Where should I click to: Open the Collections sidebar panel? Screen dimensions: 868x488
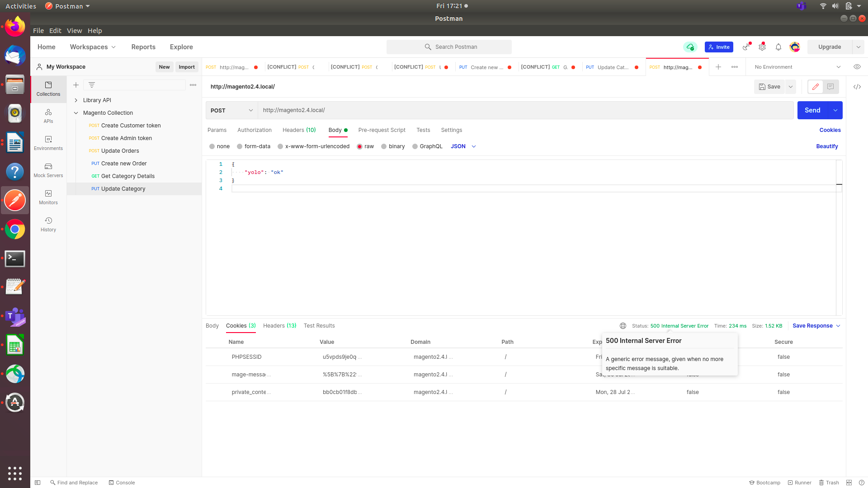(48, 89)
